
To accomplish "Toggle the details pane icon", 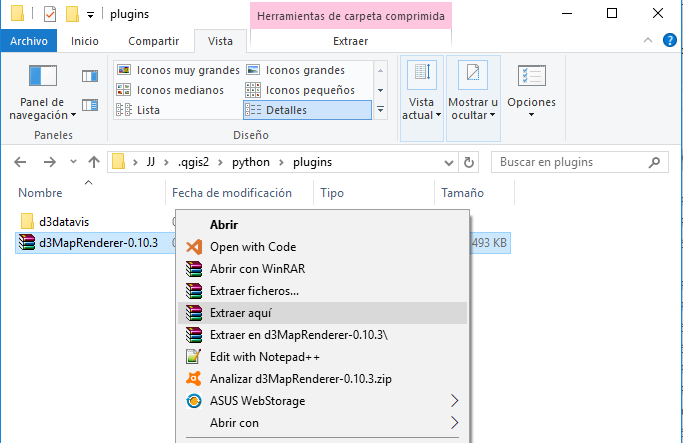I will [90, 105].
